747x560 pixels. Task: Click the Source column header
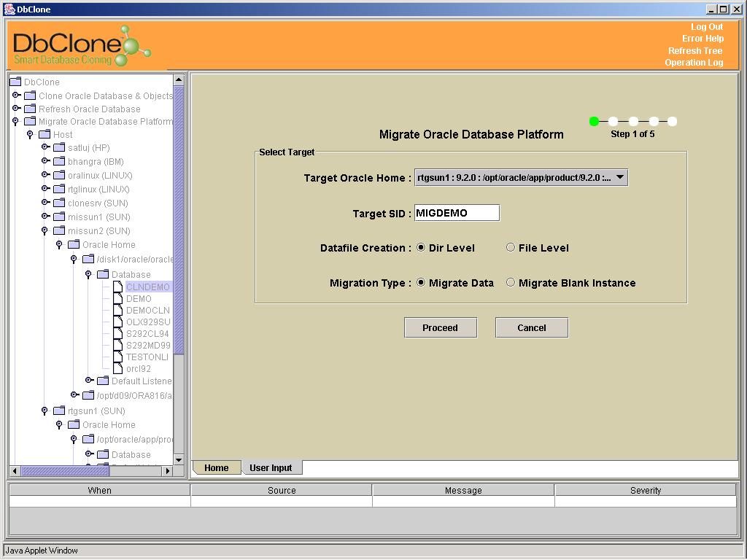click(282, 490)
